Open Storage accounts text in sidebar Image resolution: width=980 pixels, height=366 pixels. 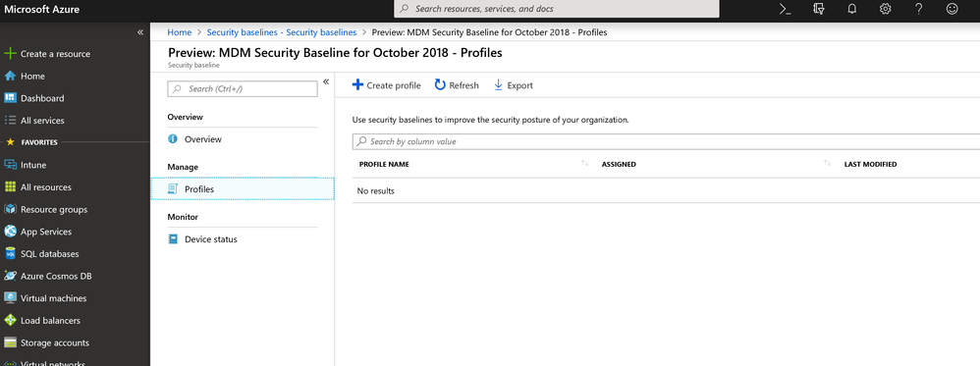click(x=55, y=342)
